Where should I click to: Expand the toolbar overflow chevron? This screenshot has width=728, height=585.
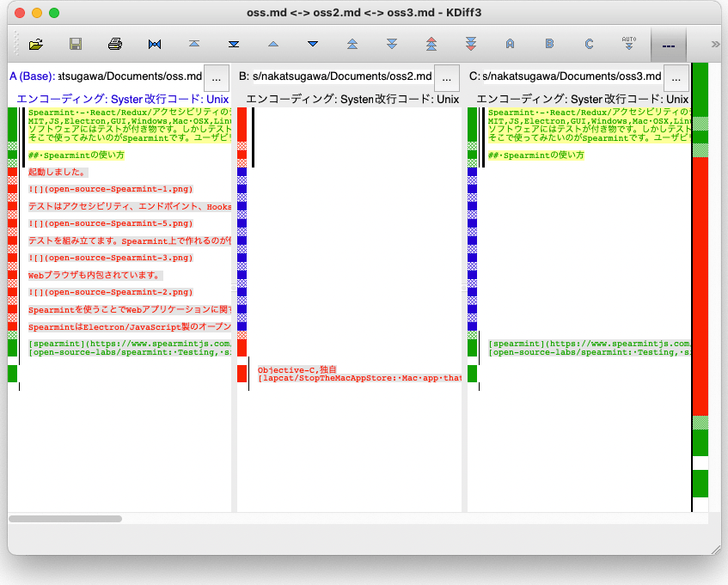click(x=715, y=44)
